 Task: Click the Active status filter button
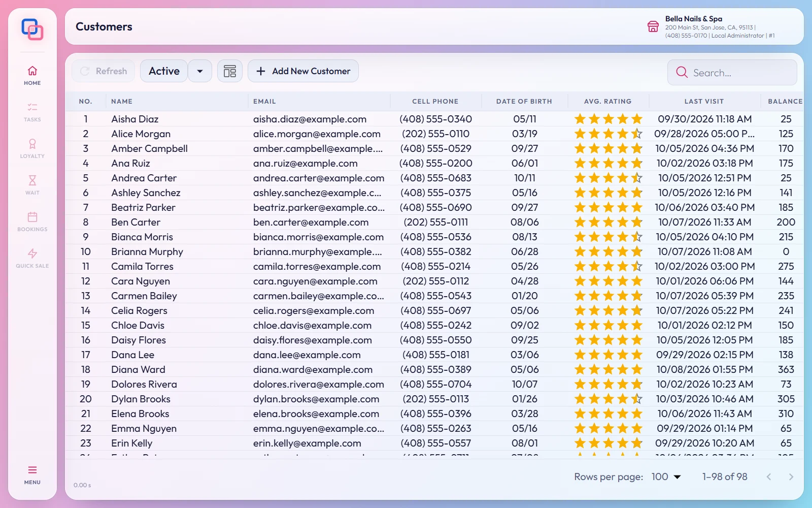[x=164, y=71]
